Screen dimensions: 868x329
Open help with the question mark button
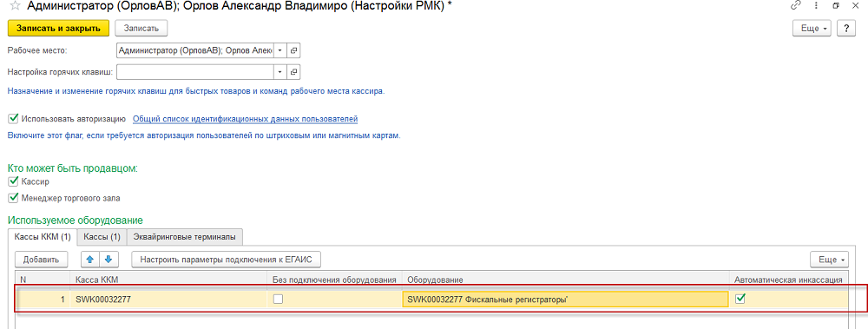tap(846, 29)
